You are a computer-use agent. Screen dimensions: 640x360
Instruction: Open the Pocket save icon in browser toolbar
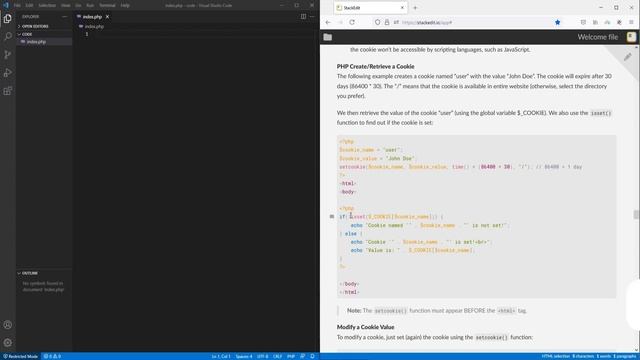[583, 22]
